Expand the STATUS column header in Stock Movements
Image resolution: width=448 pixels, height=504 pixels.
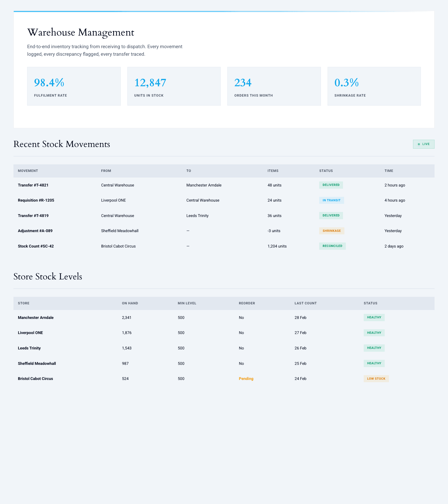click(x=326, y=171)
